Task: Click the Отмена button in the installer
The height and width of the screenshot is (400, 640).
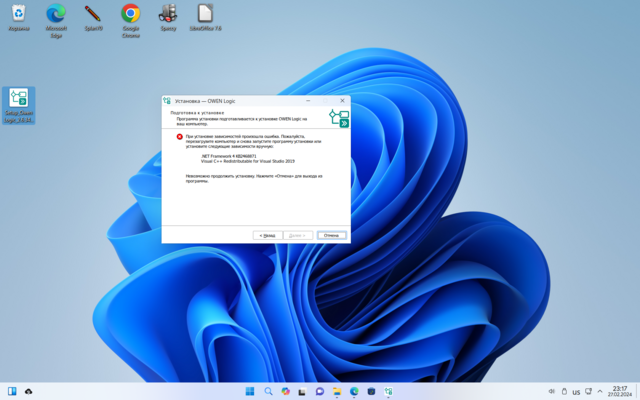Action: click(x=332, y=235)
